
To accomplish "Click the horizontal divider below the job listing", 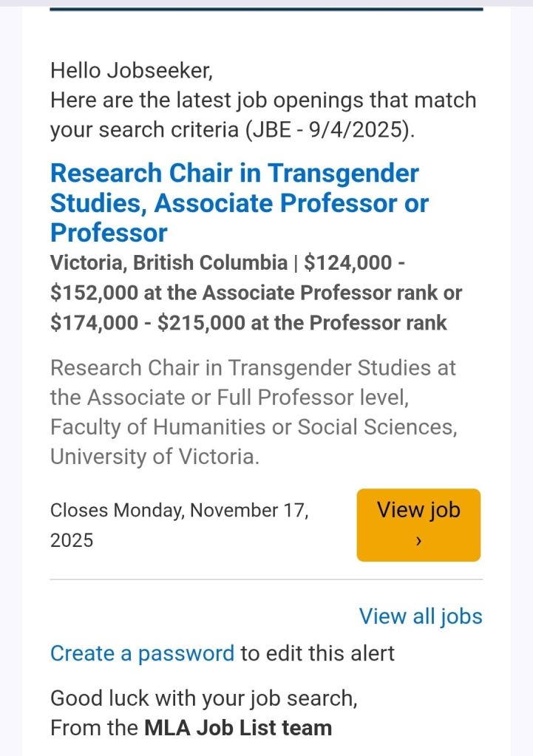I will pos(266,579).
